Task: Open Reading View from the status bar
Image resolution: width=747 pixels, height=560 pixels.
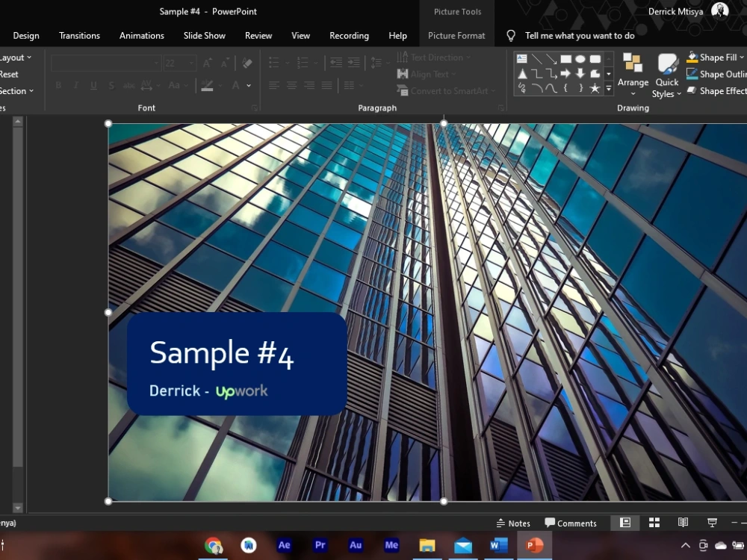Action: [682, 523]
